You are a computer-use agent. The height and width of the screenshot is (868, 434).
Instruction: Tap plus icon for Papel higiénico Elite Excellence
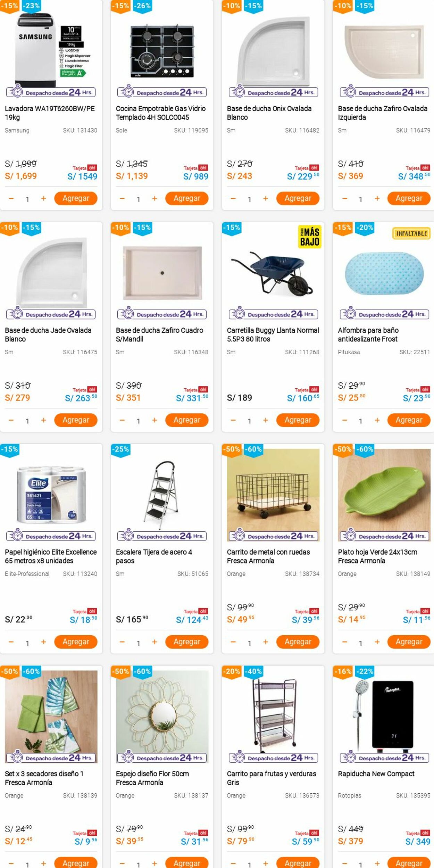pyautogui.click(x=43, y=642)
